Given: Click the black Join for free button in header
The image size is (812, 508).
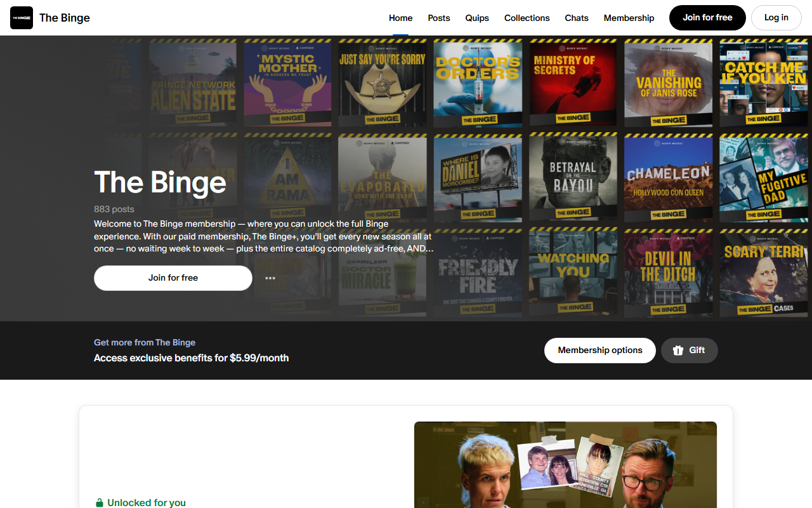Looking at the screenshot, I should tap(707, 18).
